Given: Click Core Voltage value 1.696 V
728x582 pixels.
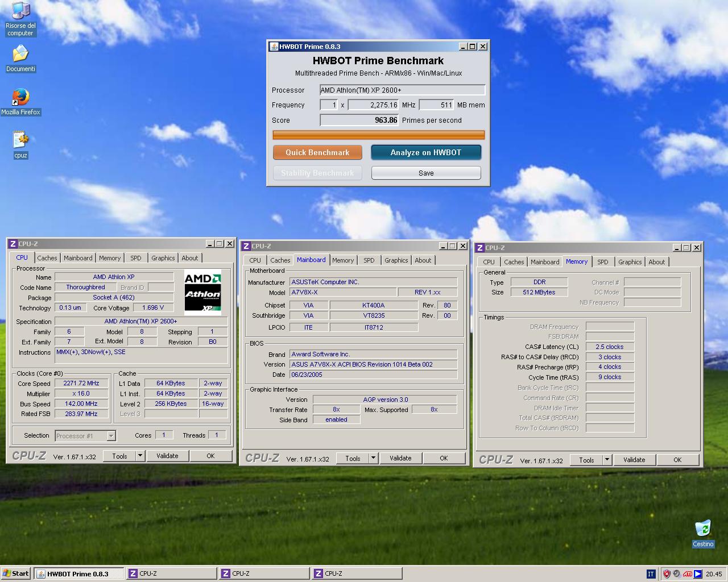Looking at the screenshot, I should point(154,307).
